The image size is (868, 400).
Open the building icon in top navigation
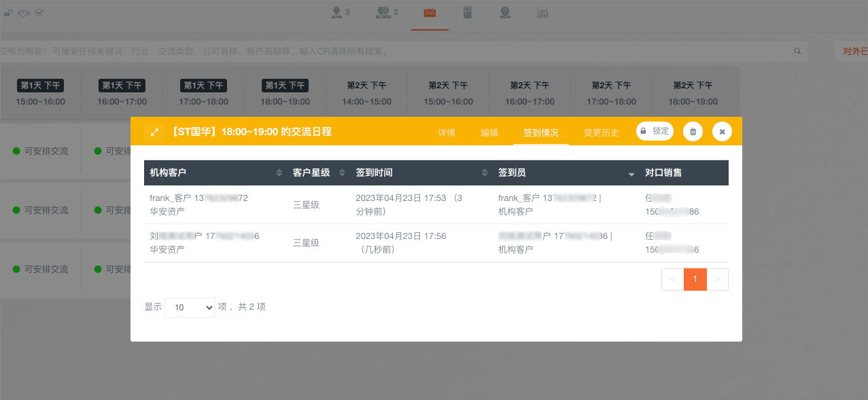pyautogui.click(x=467, y=13)
